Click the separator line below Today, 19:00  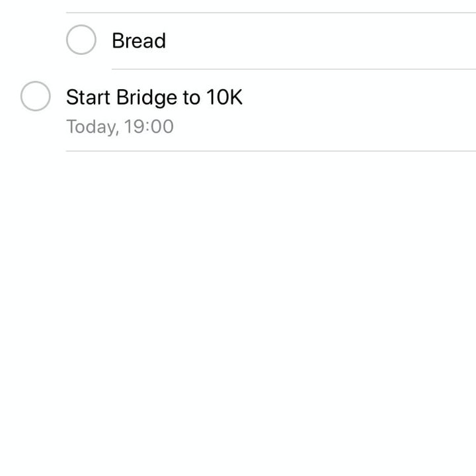pyautogui.click(x=264, y=151)
